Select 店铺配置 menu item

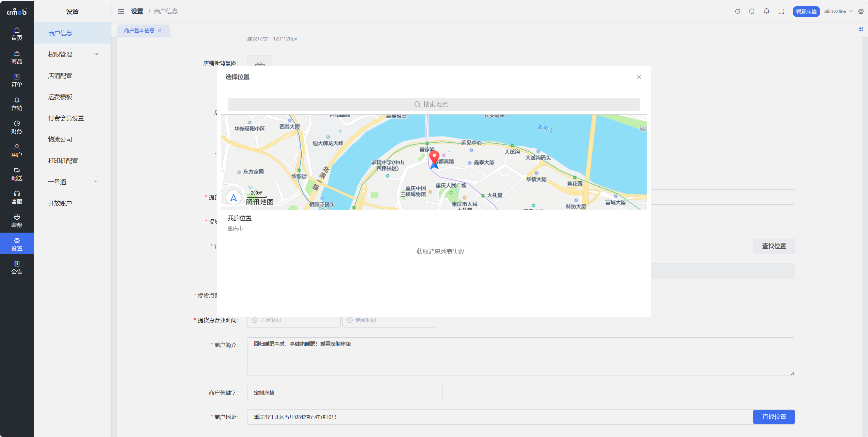point(72,75)
